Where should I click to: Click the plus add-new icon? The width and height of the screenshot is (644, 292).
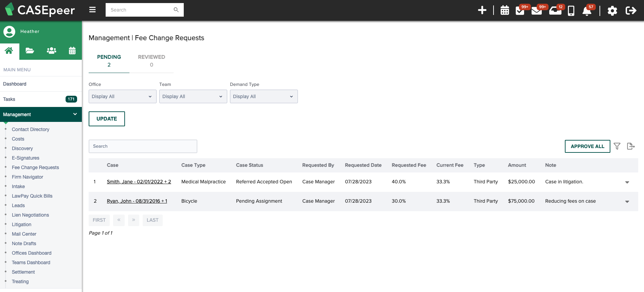pyautogui.click(x=482, y=10)
